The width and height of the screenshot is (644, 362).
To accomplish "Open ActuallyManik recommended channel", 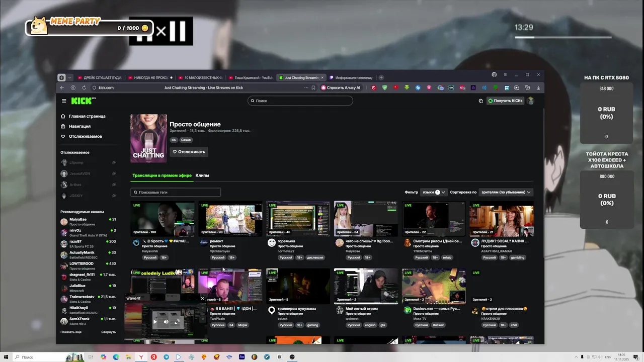I will 89,254.
